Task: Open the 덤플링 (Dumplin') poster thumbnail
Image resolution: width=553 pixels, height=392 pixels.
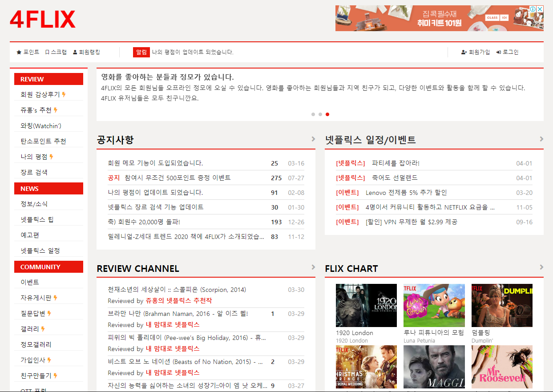Action: [502, 305]
